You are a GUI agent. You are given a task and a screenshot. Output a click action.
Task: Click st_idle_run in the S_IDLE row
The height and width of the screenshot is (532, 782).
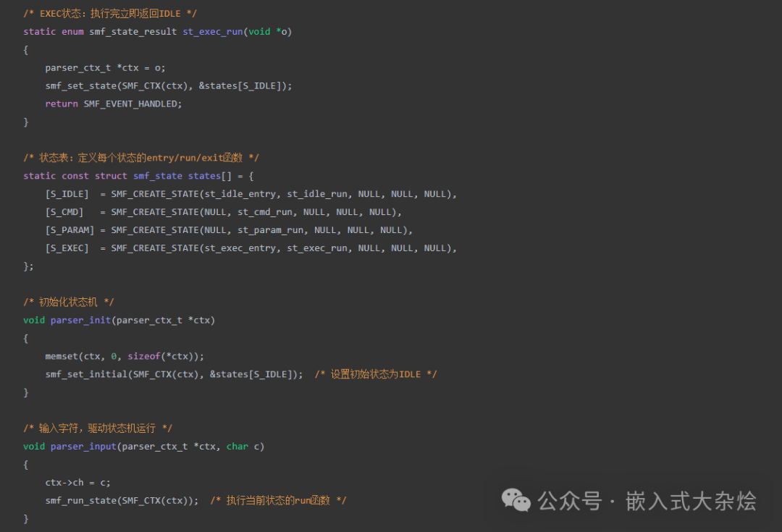click(317, 194)
